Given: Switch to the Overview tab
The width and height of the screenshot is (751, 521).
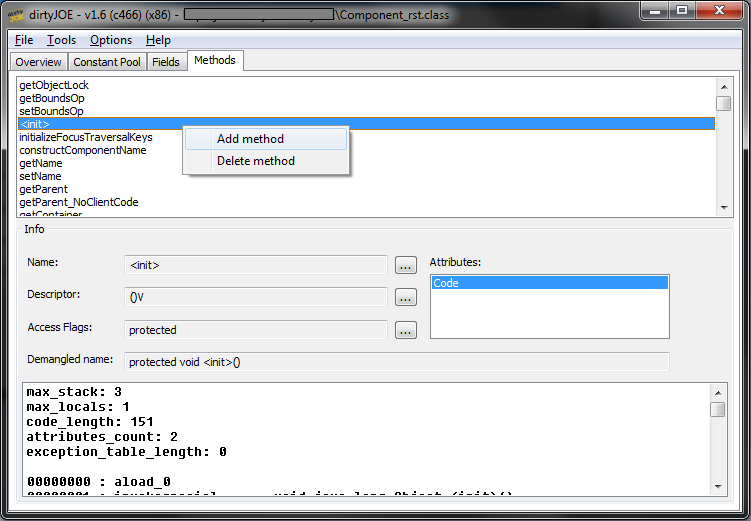Looking at the screenshot, I should coord(38,62).
